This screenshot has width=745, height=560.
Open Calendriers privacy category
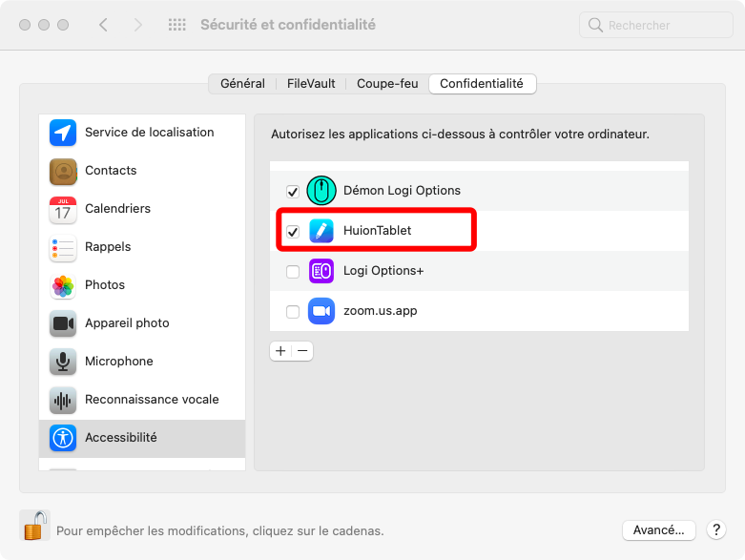[x=117, y=209]
